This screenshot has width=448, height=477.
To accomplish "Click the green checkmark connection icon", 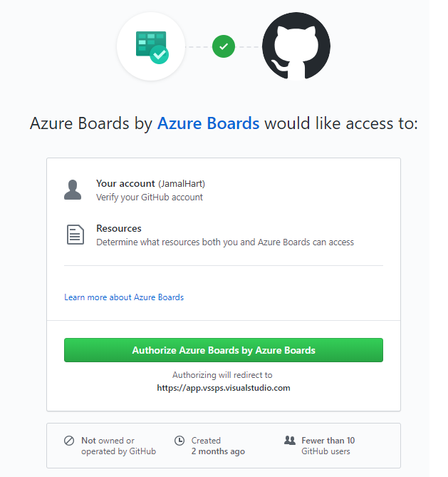I will point(224,47).
